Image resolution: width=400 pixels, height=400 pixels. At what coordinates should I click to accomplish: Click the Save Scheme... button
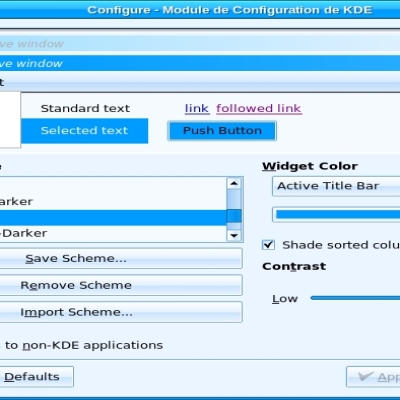121,258
